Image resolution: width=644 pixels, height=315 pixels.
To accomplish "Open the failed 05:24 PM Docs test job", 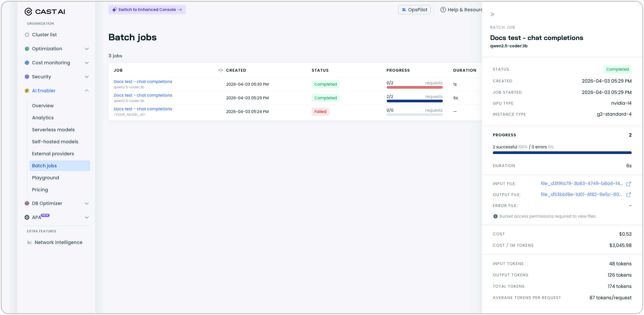I will (x=143, y=109).
